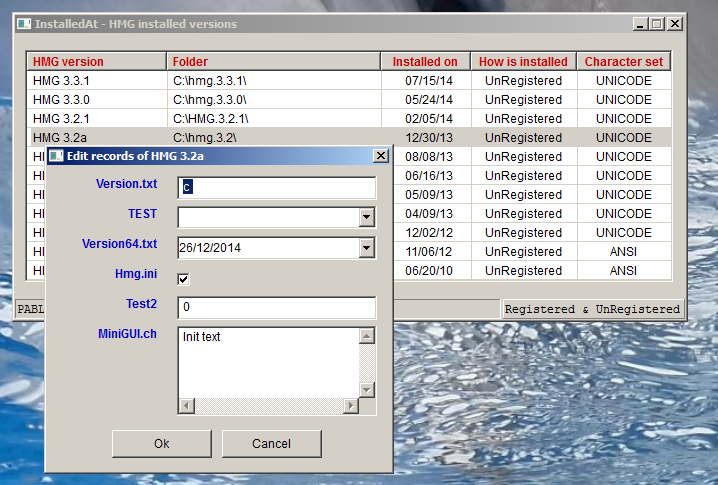
Task: Click the Registered & UnRegistered status bar entry
Action: (592, 309)
